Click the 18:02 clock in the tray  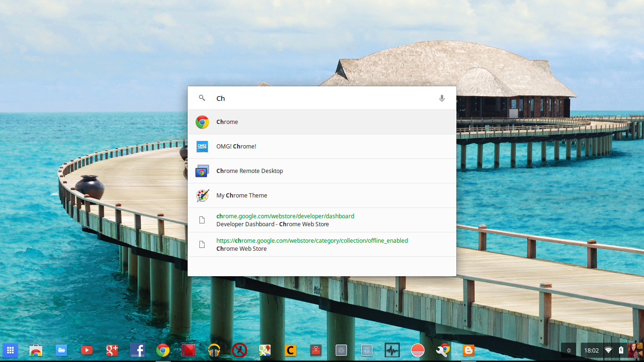pyautogui.click(x=591, y=350)
